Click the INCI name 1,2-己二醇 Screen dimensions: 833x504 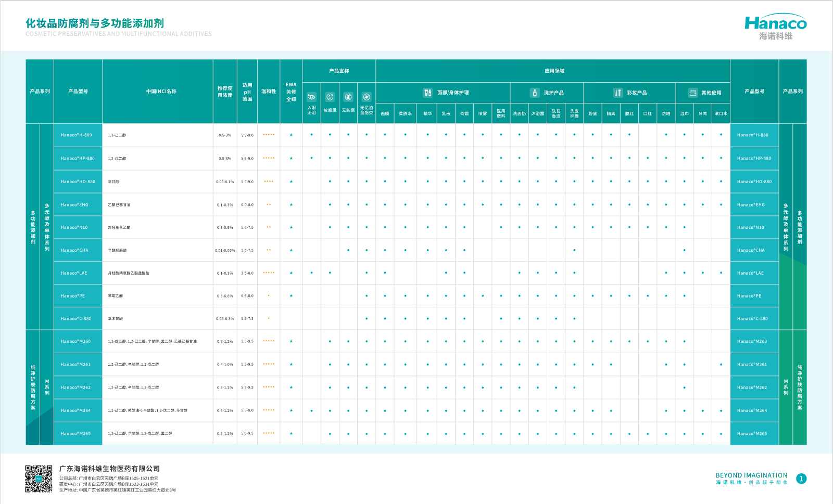tap(117, 135)
